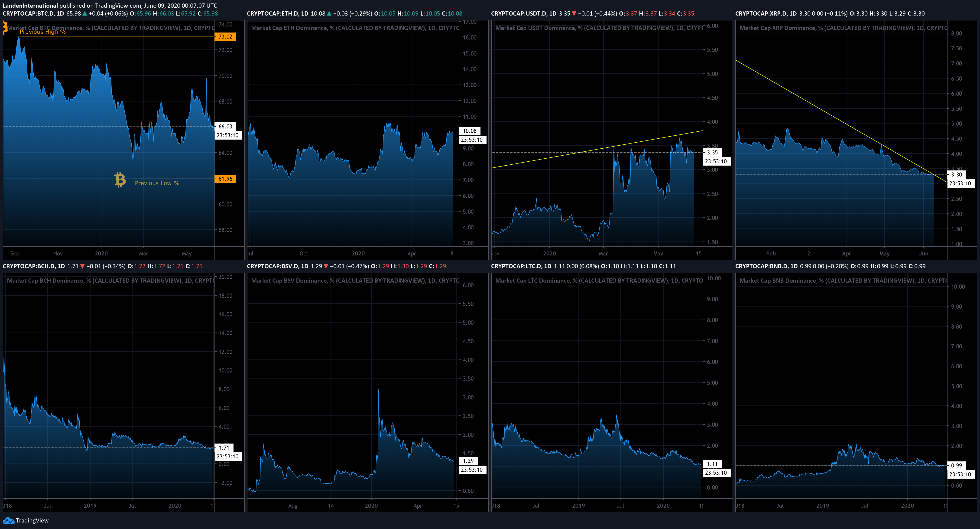Viewport: 980px width, 529px height.
Task: Select the CRYPTOCAP:BSV.D, 1D symbol header
Action: [x=278, y=266]
